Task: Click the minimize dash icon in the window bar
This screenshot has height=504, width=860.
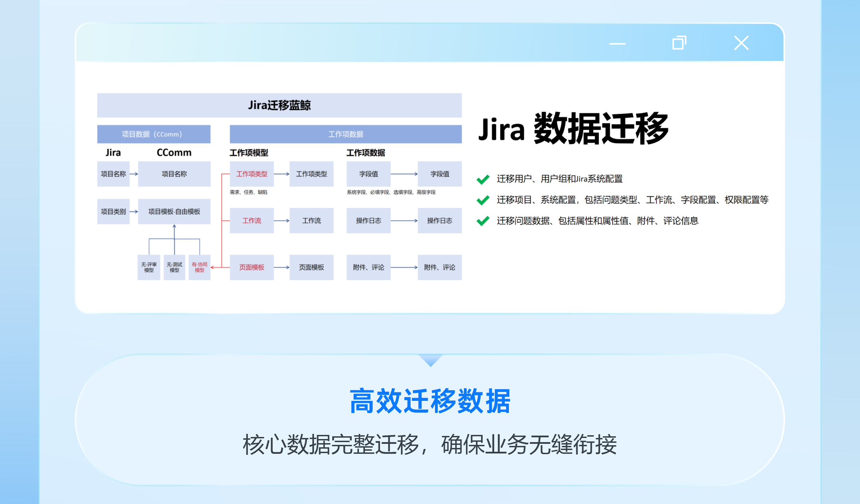Action: (x=617, y=44)
